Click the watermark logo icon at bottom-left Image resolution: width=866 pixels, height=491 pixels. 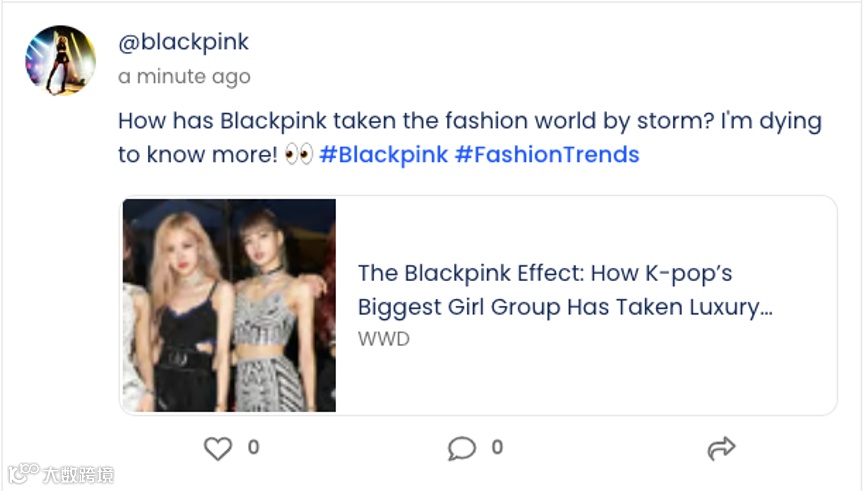pos(22,472)
